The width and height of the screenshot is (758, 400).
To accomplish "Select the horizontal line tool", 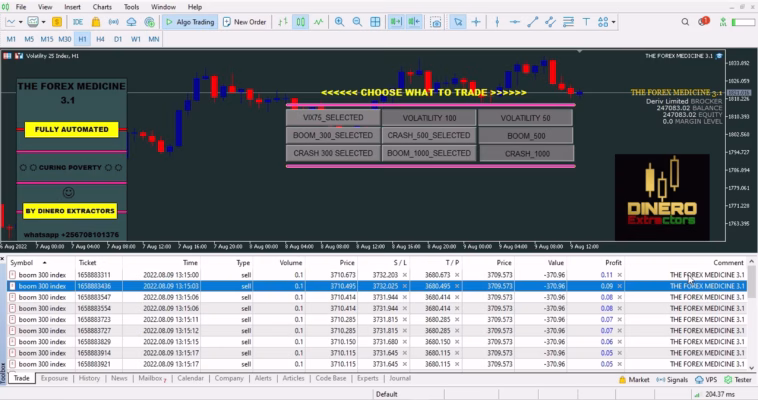I will pyautogui.click(x=515, y=22).
